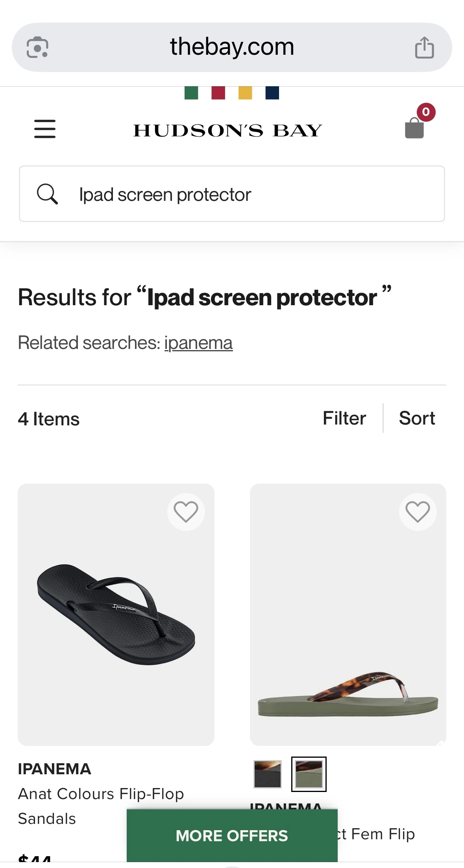Open the Filter options

[344, 418]
